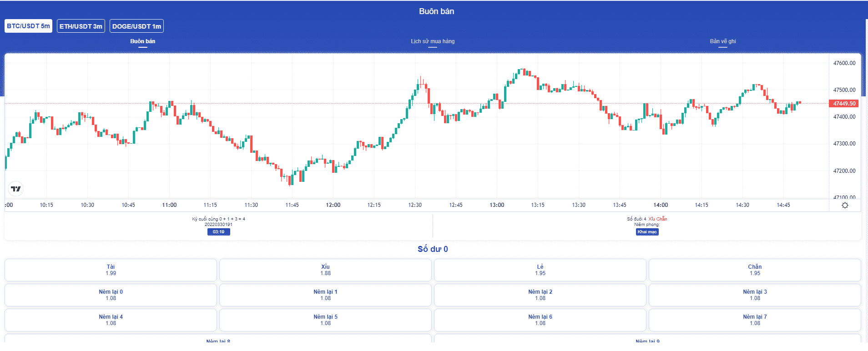Bet on Lẻ at 1.95
Image resolution: width=868 pixels, height=351 pixels.
(540, 270)
